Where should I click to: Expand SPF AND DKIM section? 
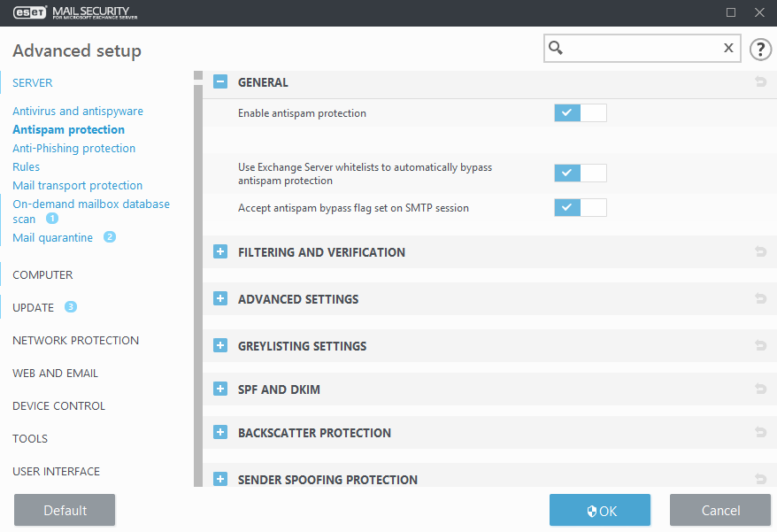pyautogui.click(x=220, y=389)
